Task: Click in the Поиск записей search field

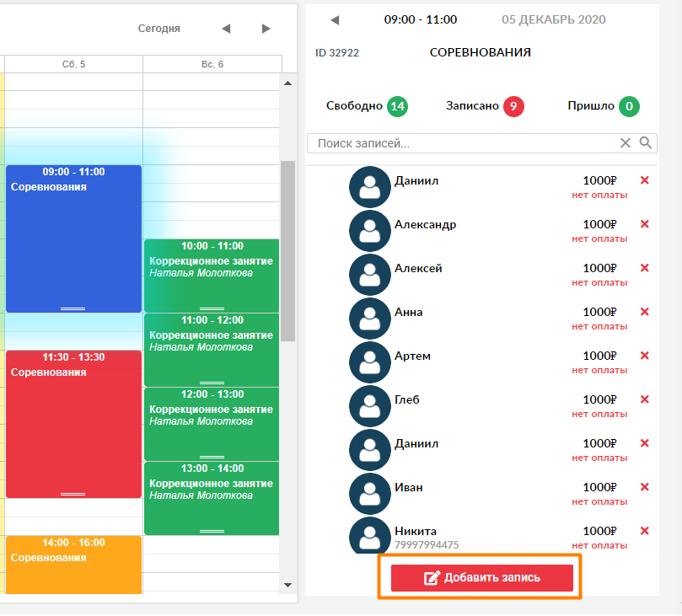Action: click(x=464, y=143)
